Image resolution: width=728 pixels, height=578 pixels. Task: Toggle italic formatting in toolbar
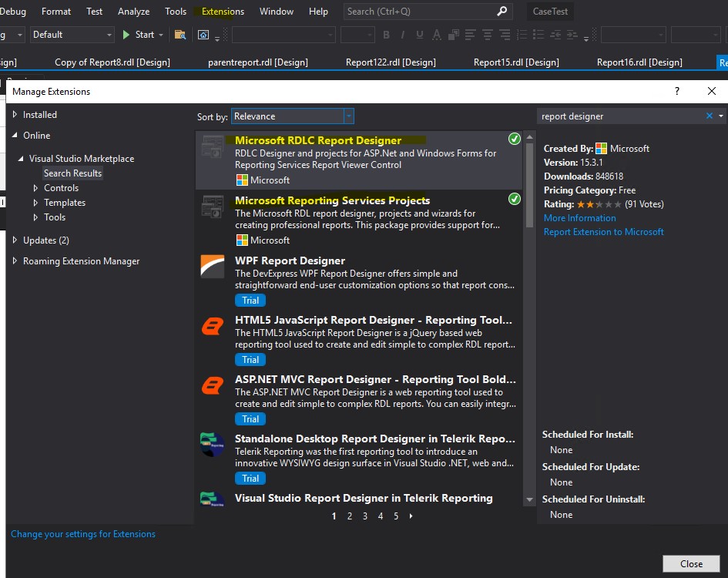[x=403, y=35]
